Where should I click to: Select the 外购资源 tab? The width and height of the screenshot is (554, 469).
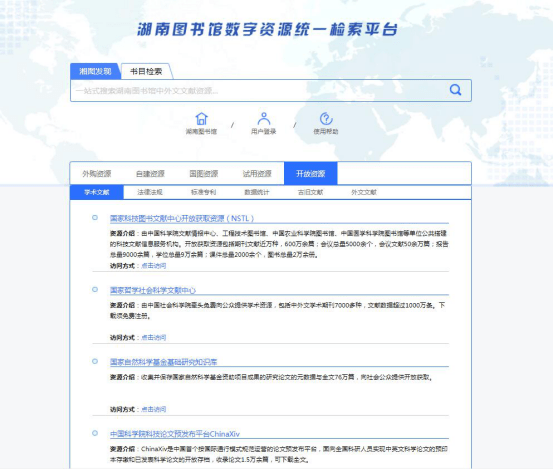(97, 174)
